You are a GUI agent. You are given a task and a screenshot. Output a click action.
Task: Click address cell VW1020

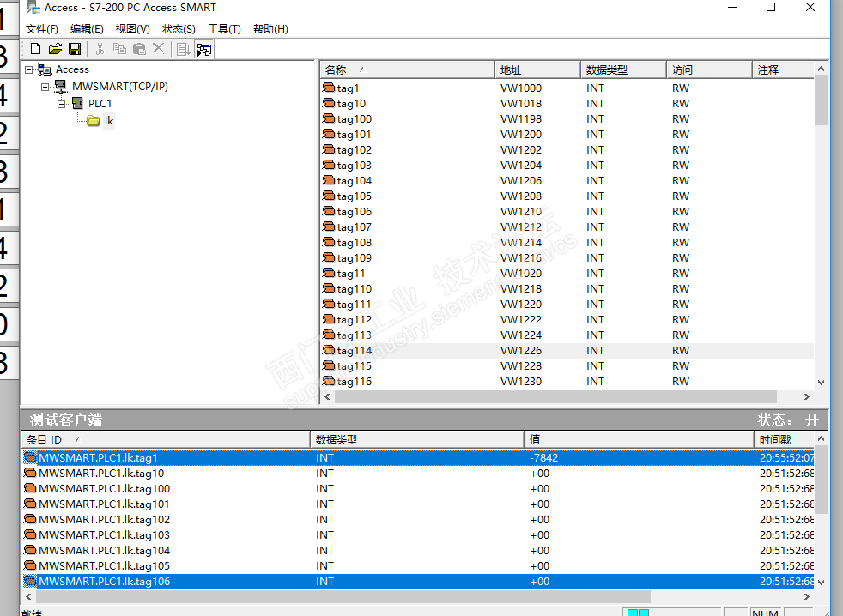(x=521, y=273)
